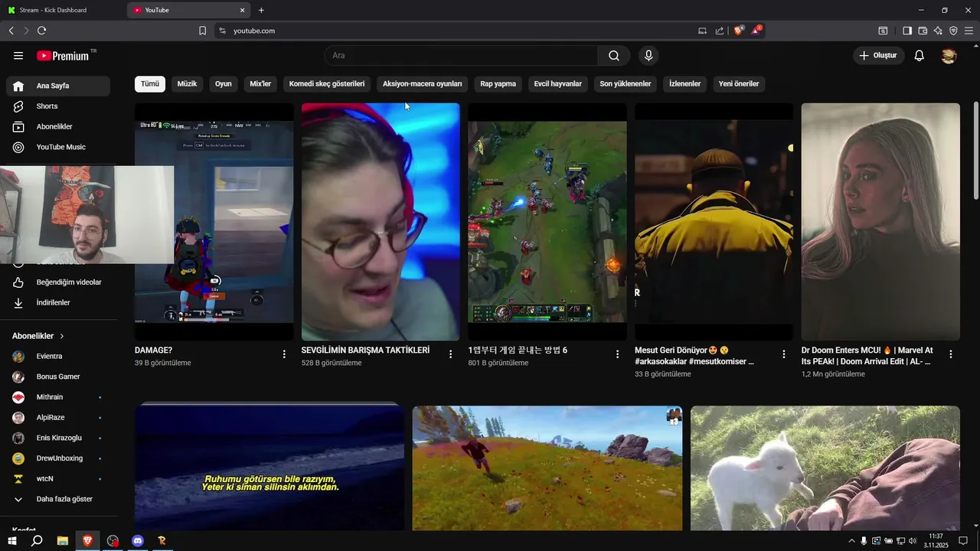Toggle the browser sidebar panel

click(x=907, y=31)
